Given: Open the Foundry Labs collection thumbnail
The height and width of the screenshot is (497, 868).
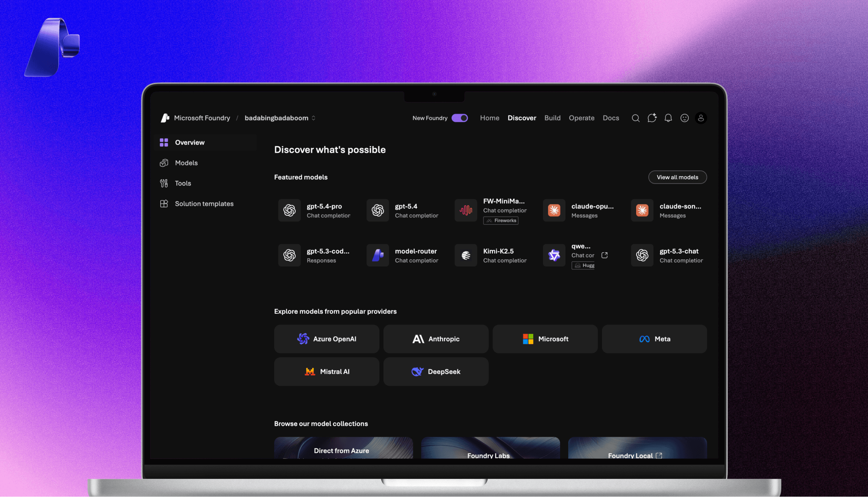Looking at the screenshot, I should pos(490,448).
